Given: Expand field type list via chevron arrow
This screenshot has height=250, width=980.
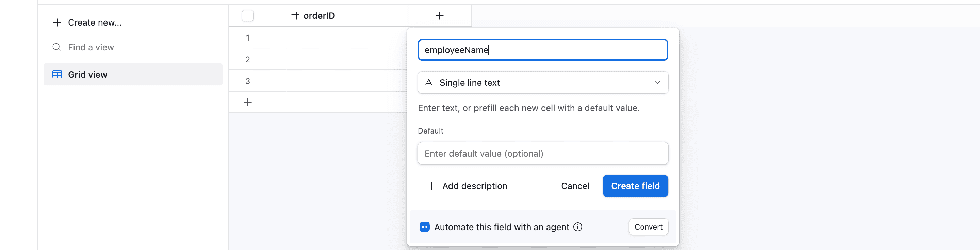Looking at the screenshot, I should tap(657, 82).
